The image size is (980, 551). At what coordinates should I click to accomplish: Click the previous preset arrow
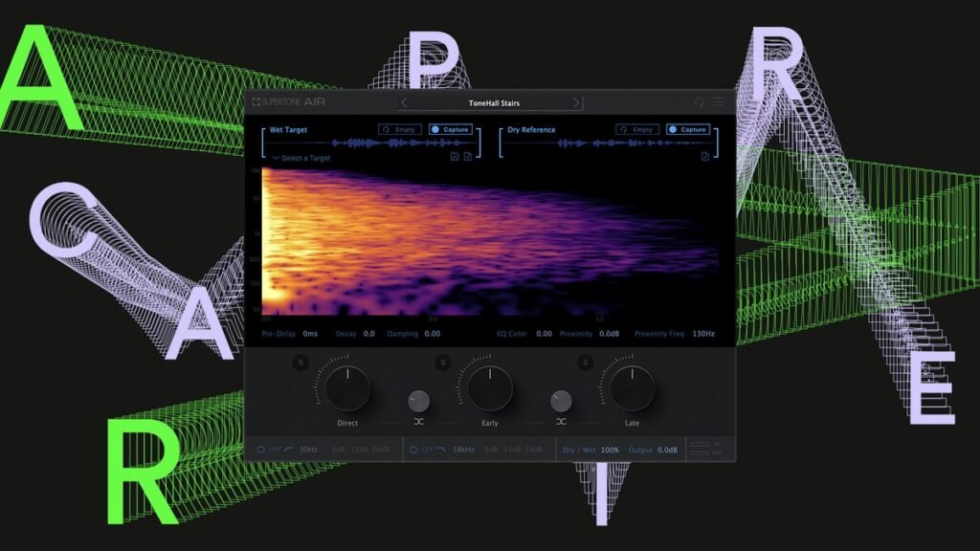404,103
